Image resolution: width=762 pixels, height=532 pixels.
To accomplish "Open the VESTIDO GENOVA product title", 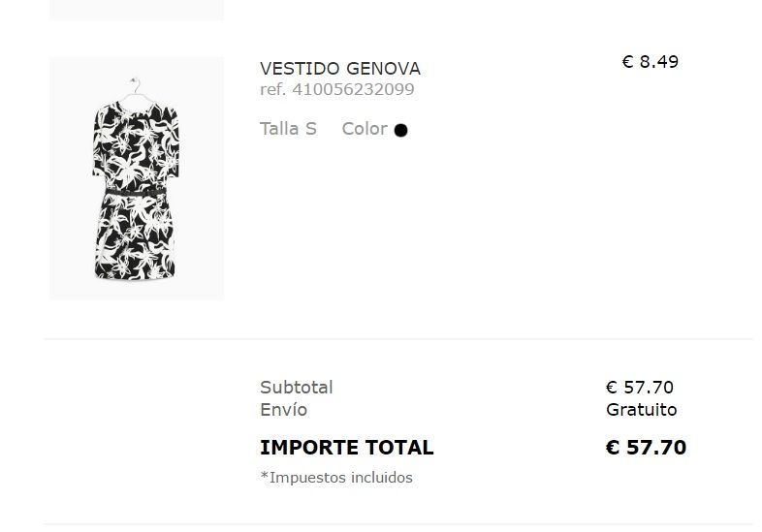I will click(340, 69).
